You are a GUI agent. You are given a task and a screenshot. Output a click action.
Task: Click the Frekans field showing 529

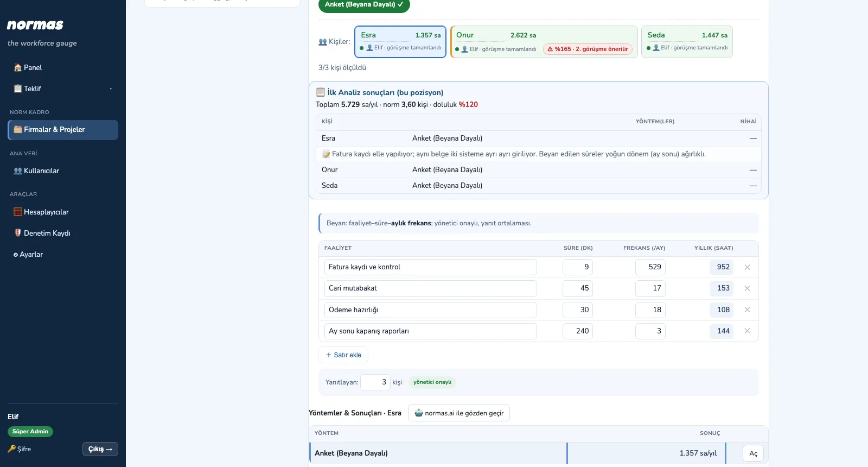pos(650,267)
